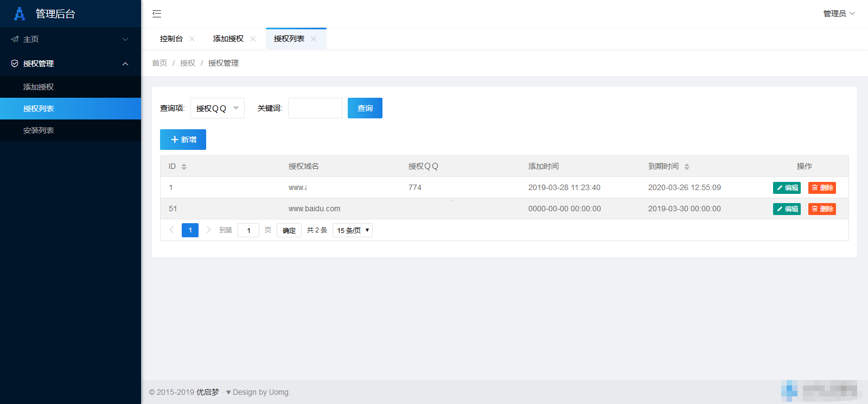Viewport: 868px width, 404px height.
Task: Collapse the sidebar with the menu toggle icon
Action: coord(157,14)
